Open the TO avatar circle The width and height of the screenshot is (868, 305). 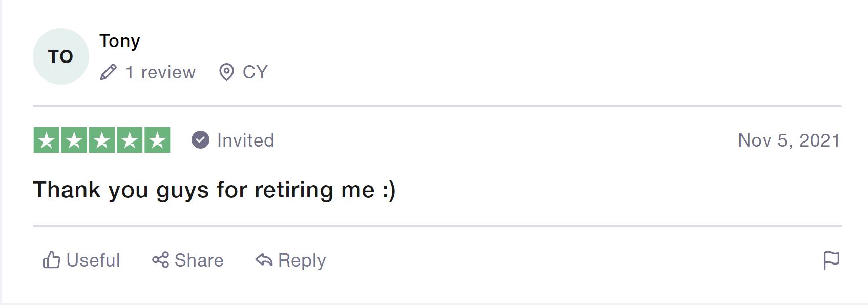coord(60,56)
